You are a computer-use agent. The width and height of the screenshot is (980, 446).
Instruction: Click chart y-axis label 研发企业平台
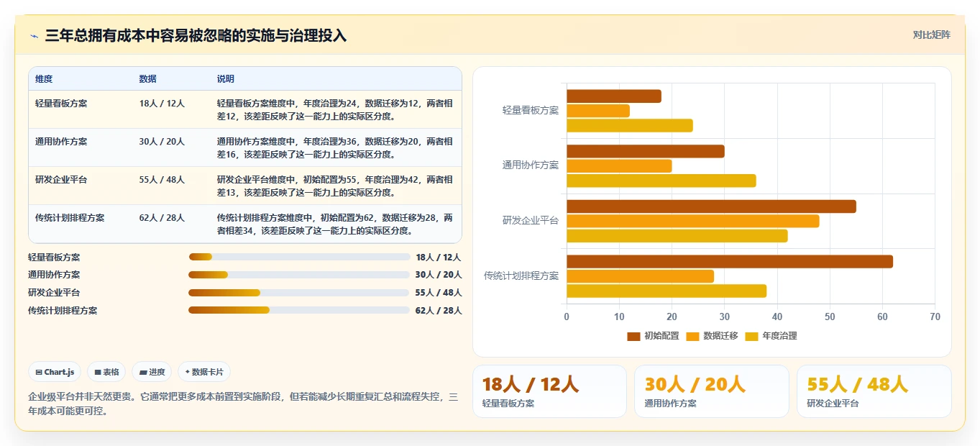(x=531, y=220)
